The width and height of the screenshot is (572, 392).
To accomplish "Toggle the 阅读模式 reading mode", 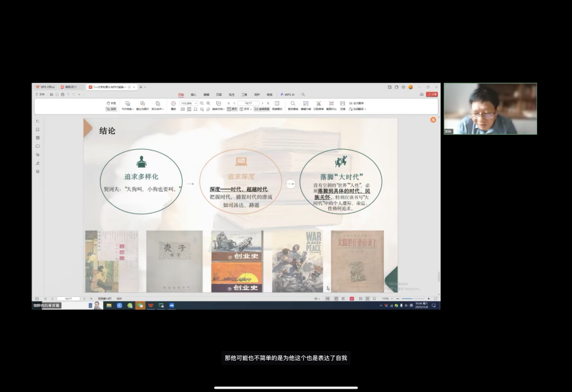I will (277, 105).
